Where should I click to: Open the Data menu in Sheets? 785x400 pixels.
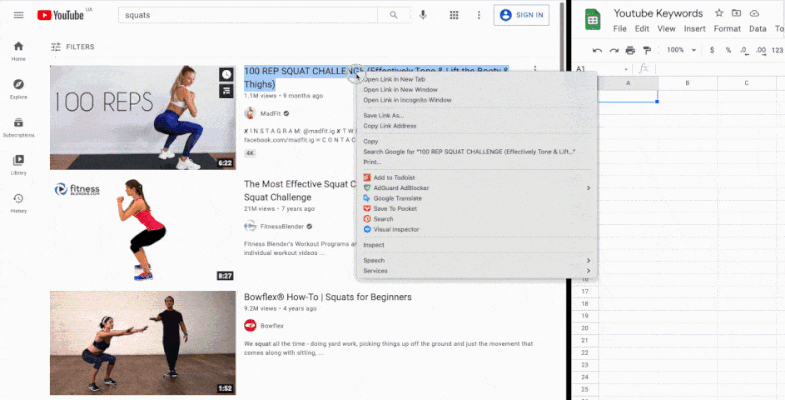click(x=757, y=29)
